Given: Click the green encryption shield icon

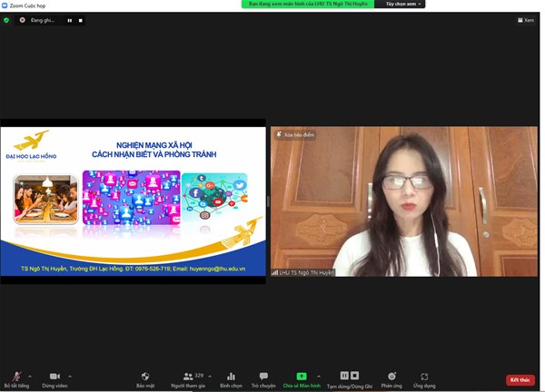Looking at the screenshot, I should (6, 19).
